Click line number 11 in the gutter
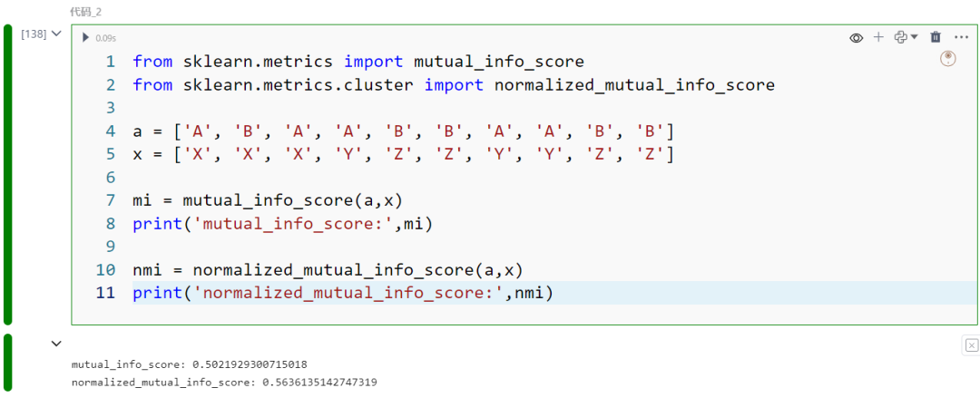 click(x=105, y=293)
